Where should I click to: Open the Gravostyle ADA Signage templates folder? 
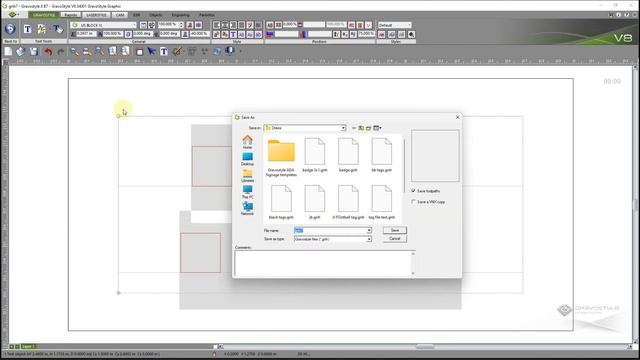pyautogui.click(x=281, y=158)
